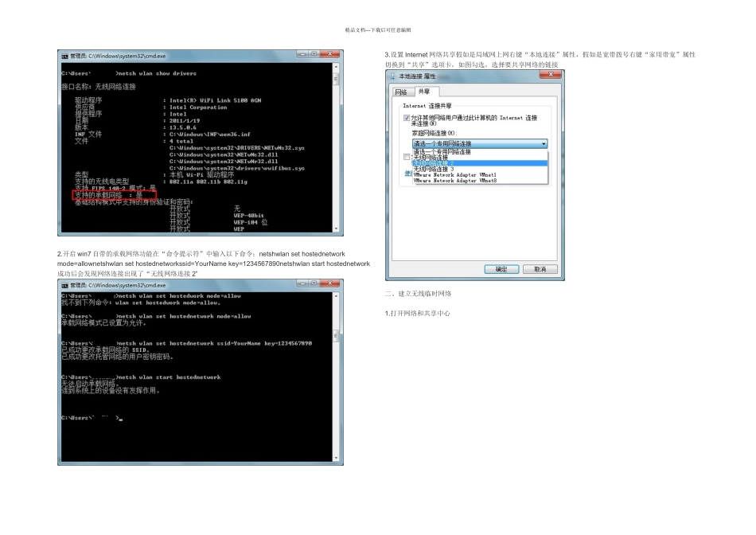
Task: Maximize the hostednetwork cmd window
Action: pos(314,283)
